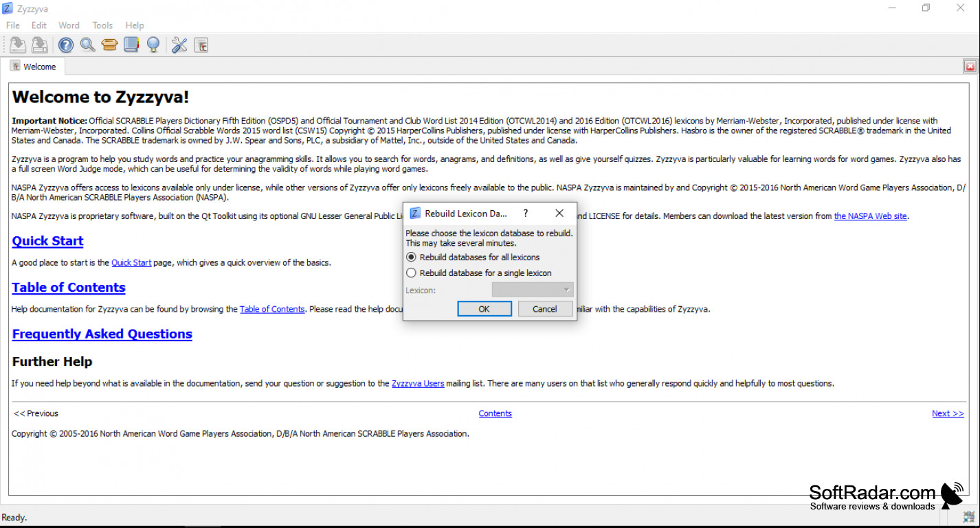Open the Tools menu
This screenshot has width=980, height=528.
pos(102,25)
